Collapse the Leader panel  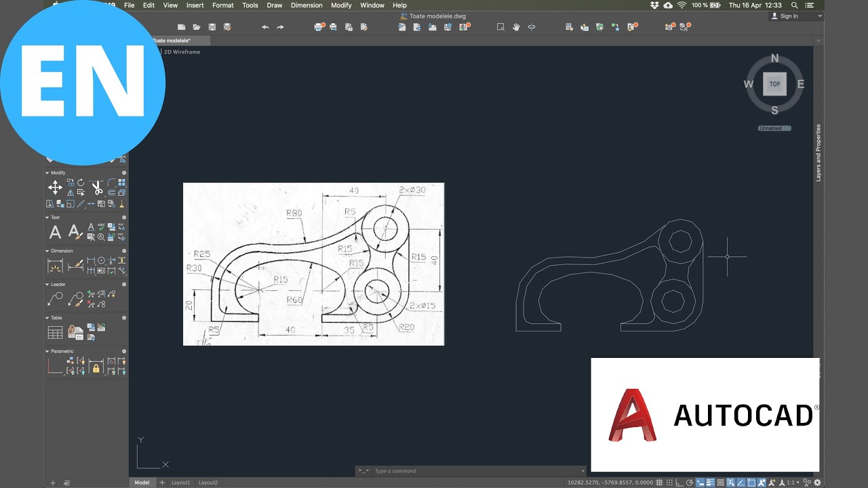click(x=47, y=284)
